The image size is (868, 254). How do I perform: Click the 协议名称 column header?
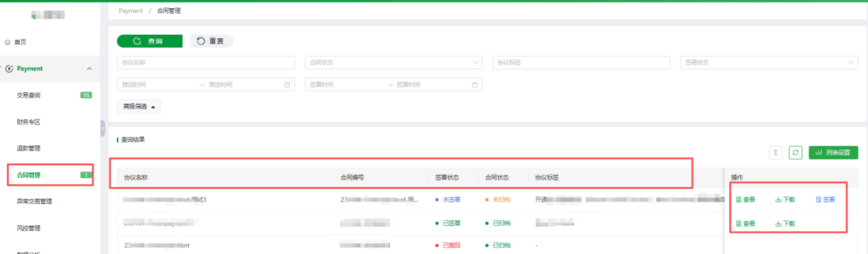(x=136, y=177)
